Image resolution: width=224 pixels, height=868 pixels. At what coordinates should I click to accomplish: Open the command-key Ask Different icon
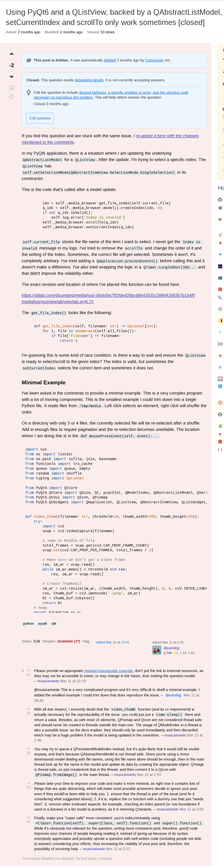pyautogui.click(x=220, y=367)
